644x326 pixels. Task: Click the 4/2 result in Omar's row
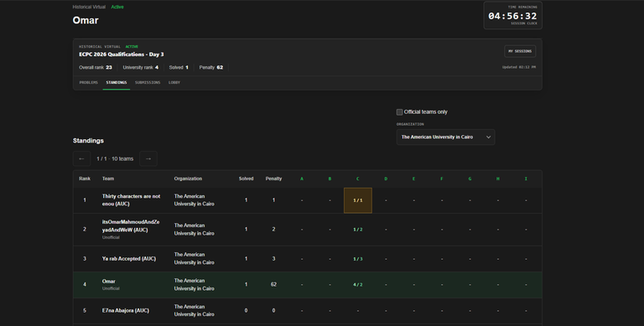358,285
